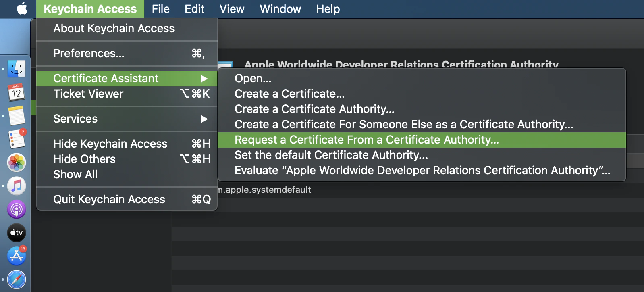Image resolution: width=644 pixels, height=292 pixels.
Task: Select Set the default Certificate Authority
Action: click(331, 155)
